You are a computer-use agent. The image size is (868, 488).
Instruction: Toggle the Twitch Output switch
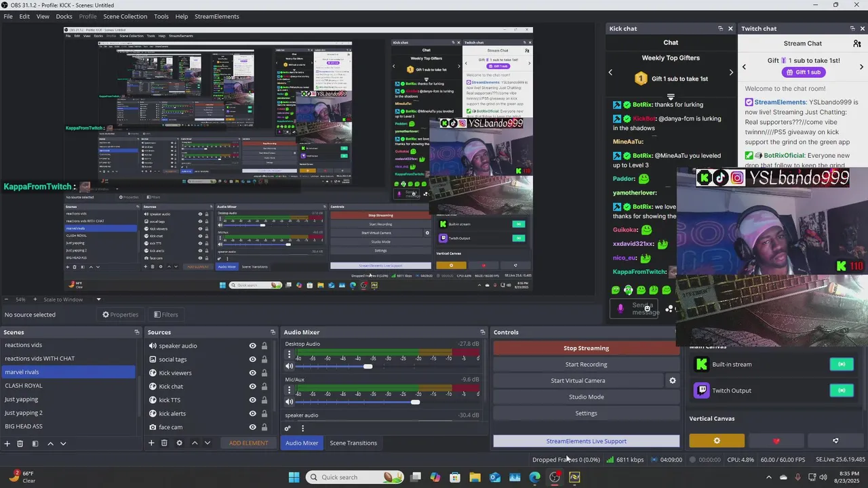pyautogui.click(x=842, y=390)
